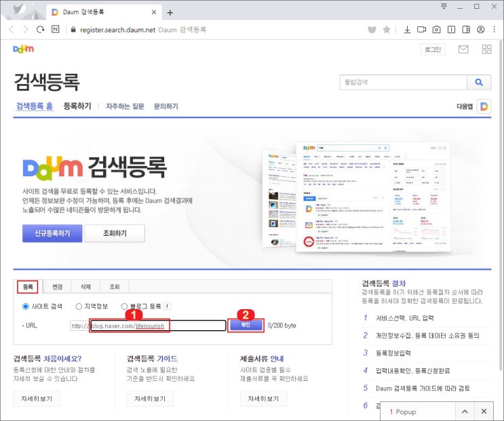The height and width of the screenshot is (421, 504).
Task: Click the 1 Popup label
Action: [403, 412]
